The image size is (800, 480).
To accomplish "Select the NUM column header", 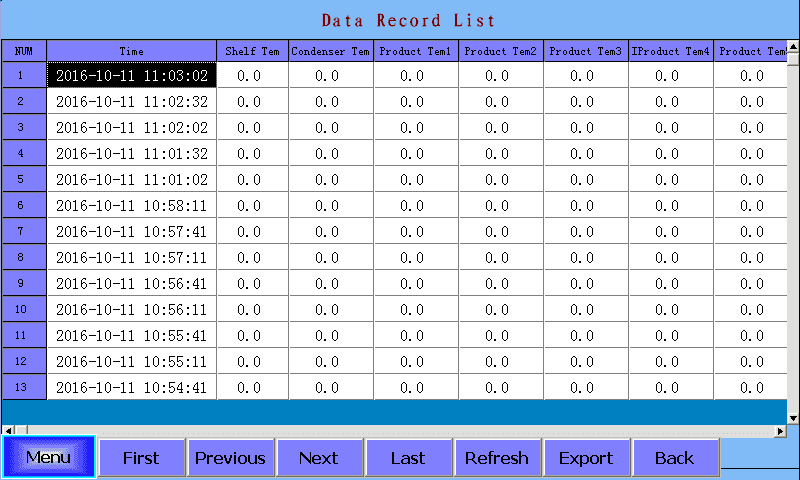I will [x=23, y=51].
